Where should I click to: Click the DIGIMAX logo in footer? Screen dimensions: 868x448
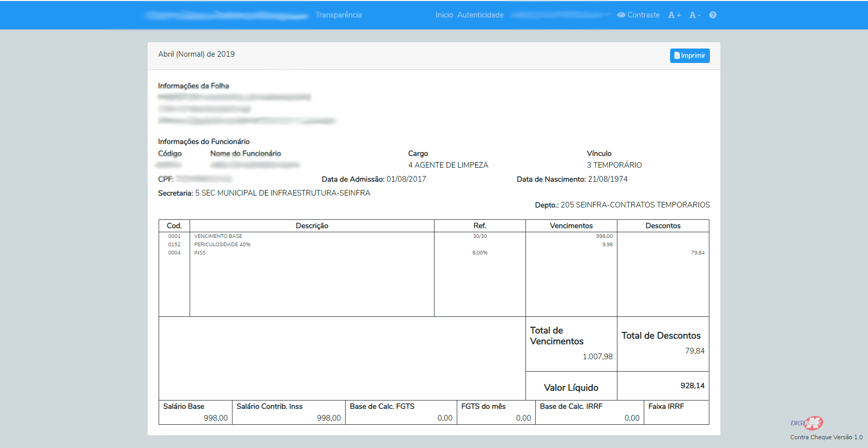[x=807, y=423]
